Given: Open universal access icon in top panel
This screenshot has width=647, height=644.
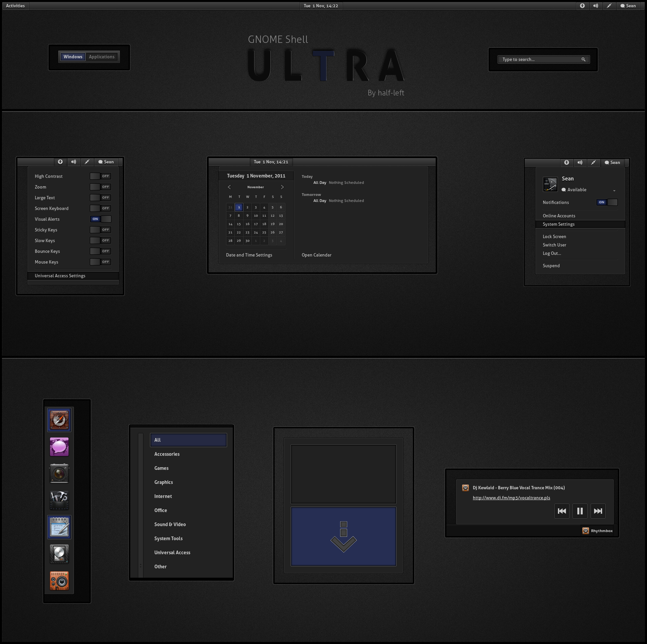Looking at the screenshot, I should pyautogui.click(x=582, y=6).
